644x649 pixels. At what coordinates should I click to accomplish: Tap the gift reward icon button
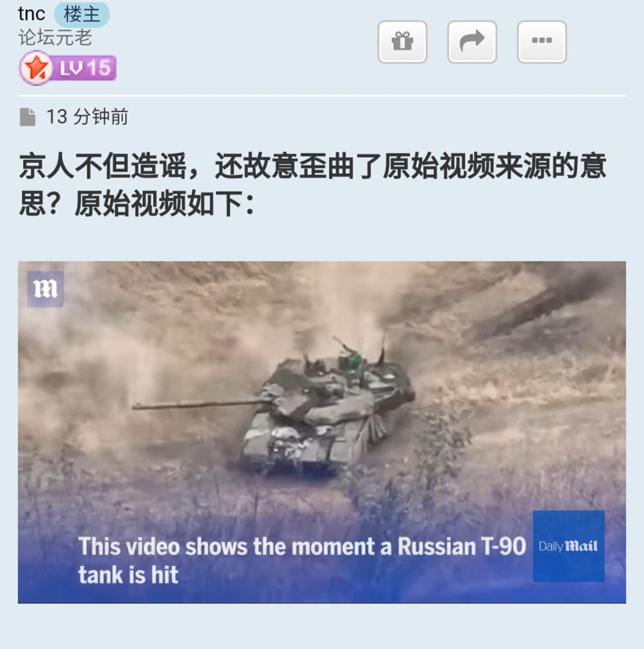(x=402, y=42)
